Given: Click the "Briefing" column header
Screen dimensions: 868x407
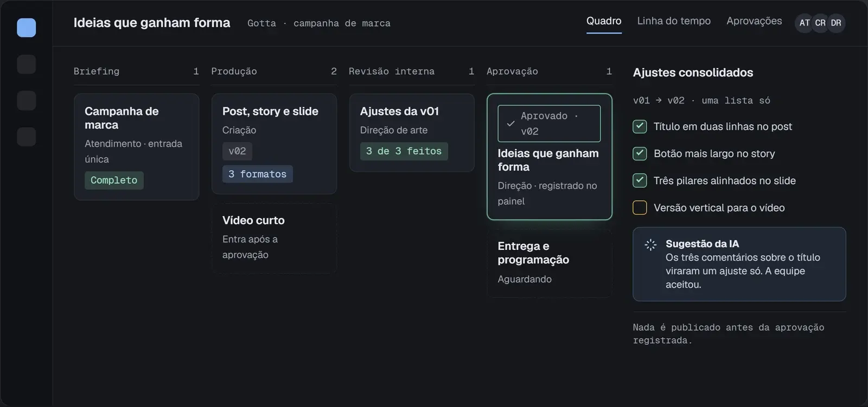Looking at the screenshot, I should coord(97,72).
